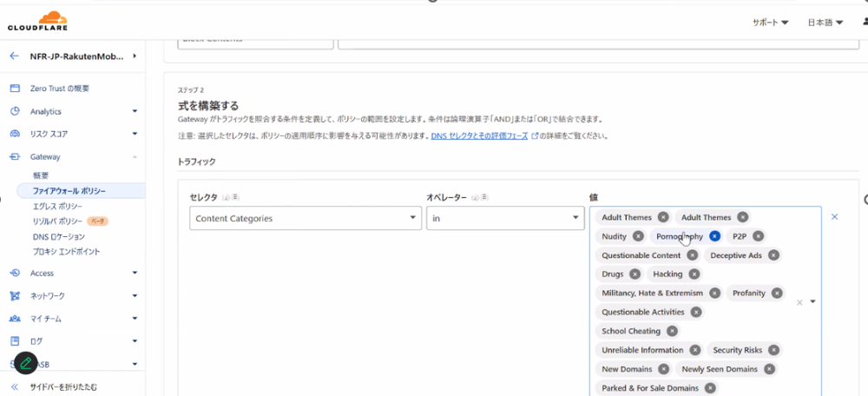Open the DNS セレクタとその評価フェーズ link

(x=479, y=136)
